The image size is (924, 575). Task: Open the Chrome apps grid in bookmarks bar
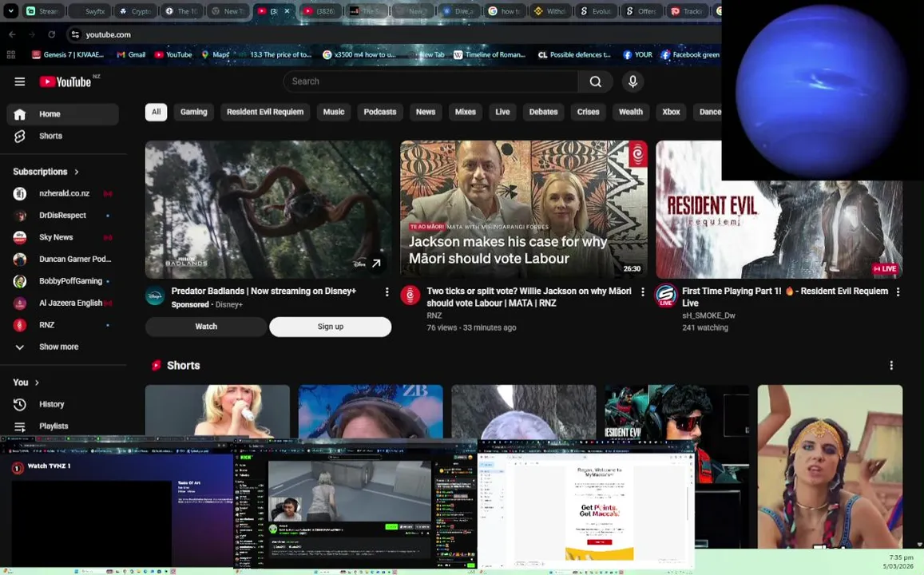(x=10, y=55)
